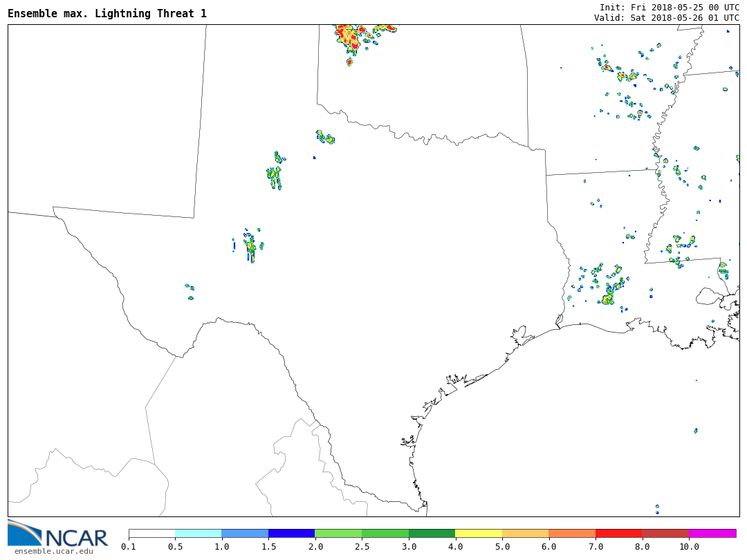Select the magenta color swatch above 10.0

click(x=712, y=533)
